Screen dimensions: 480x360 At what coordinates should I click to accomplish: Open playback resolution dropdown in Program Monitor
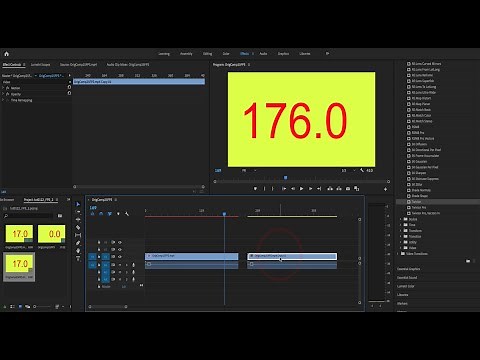click(348, 170)
